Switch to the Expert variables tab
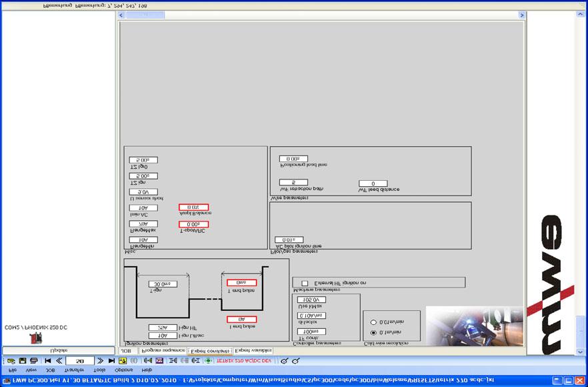The image size is (588, 387). coord(253,350)
